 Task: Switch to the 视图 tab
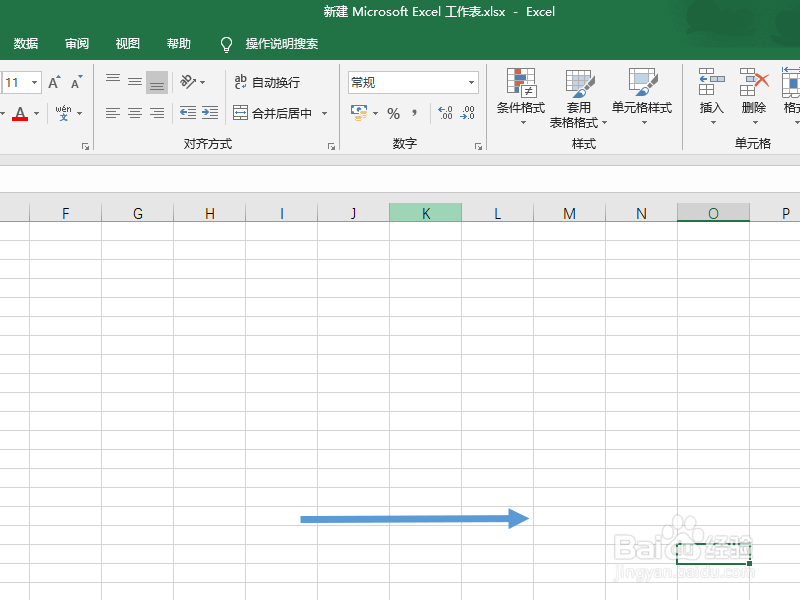pos(128,44)
